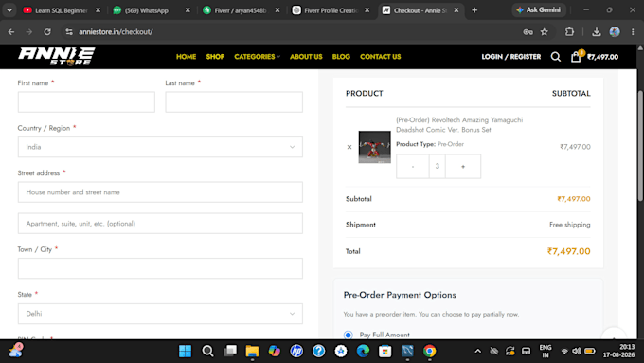Show hidden system tray icons

point(477,351)
